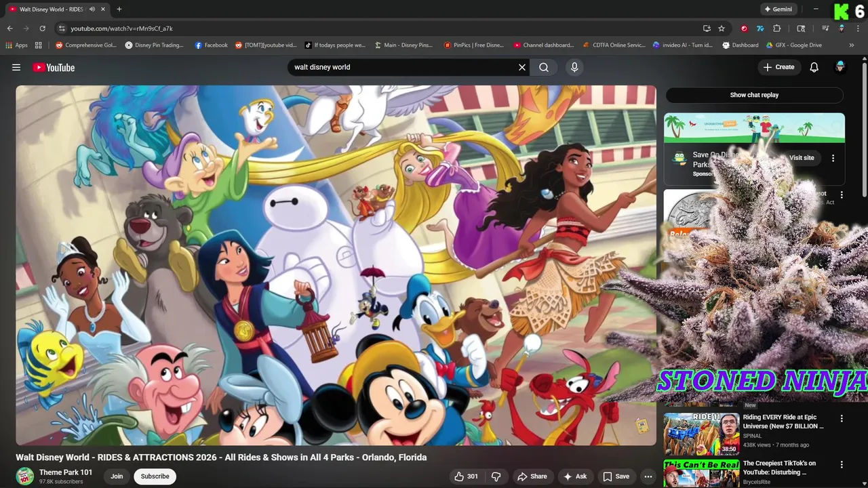Like the video with thumbs up
Viewport: 868px width, 488px height.
466,476
